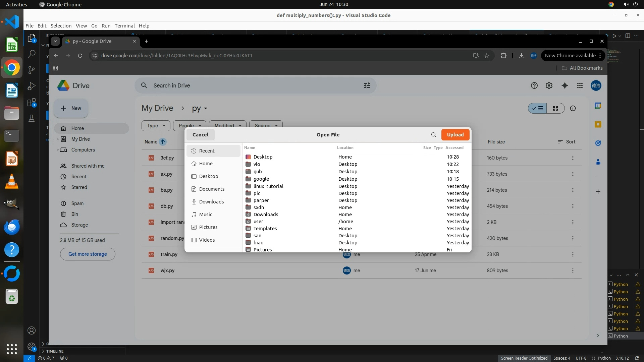Click Cancel in Open File dialog

201,135
